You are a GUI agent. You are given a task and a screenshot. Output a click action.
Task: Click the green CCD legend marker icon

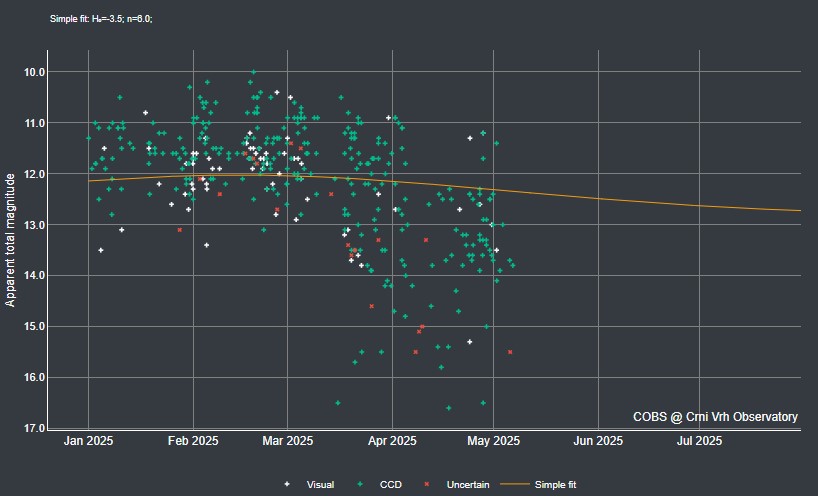360,485
